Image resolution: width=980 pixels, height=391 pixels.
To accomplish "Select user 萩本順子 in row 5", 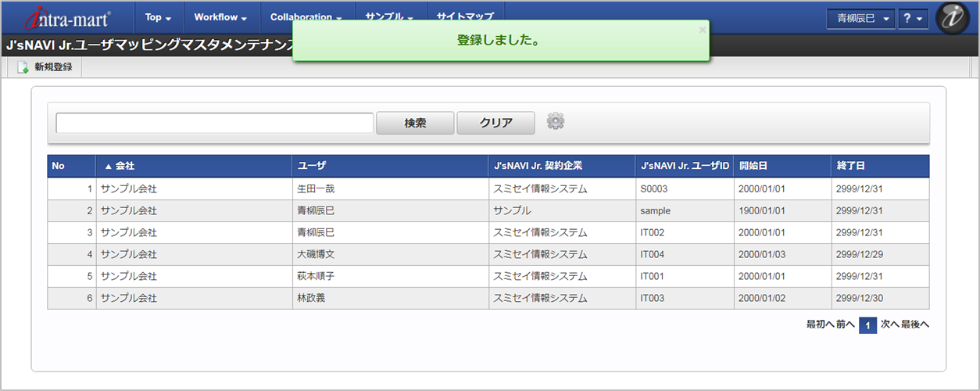I will pos(391,276).
